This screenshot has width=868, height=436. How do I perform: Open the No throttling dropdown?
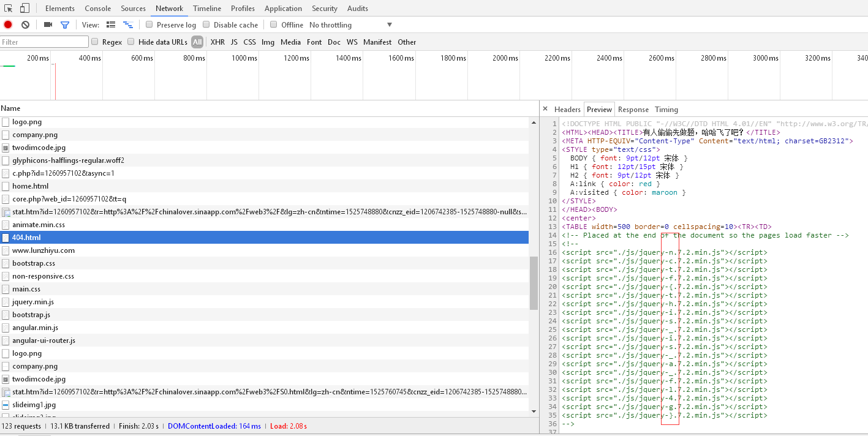click(351, 24)
